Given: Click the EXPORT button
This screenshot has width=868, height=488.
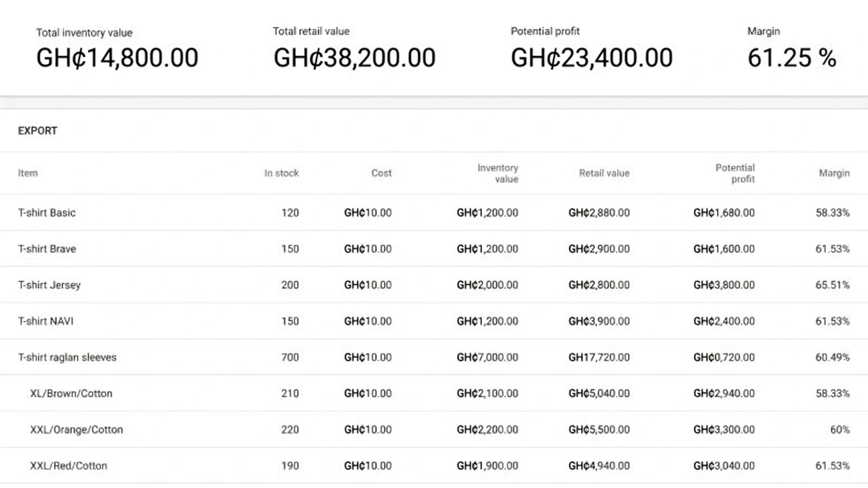Looking at the screenshot, I should 37,131.
